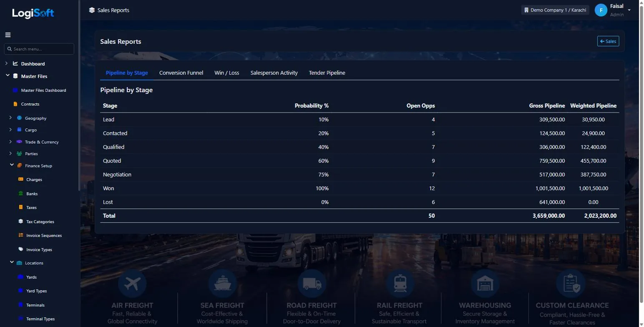
Task: Collapse the Locations chevron
Action: click(12, 262)
